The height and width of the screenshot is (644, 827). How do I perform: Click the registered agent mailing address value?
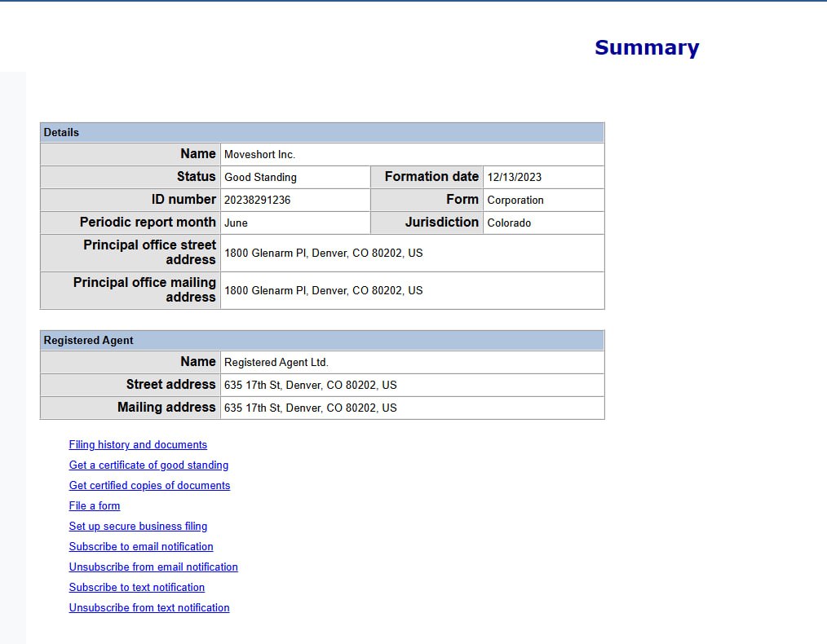pyautogui.click(x=310, y=408)
